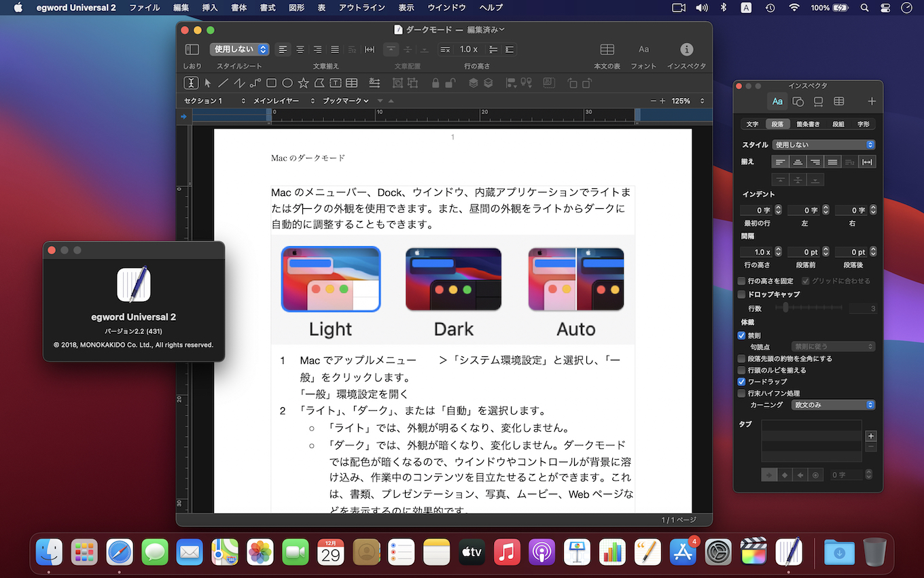Open the メインレイヤー popup
The height and width of the screenshot is (578, 924).
(x=284, y=101)
